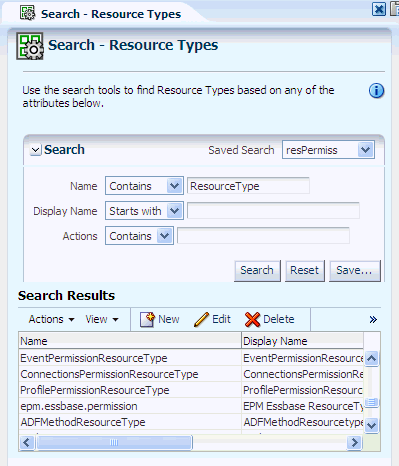Click the Resource Types gear icon in the tab
The image size is (399, 466).
pyautogui.click(x=27, y=14)
